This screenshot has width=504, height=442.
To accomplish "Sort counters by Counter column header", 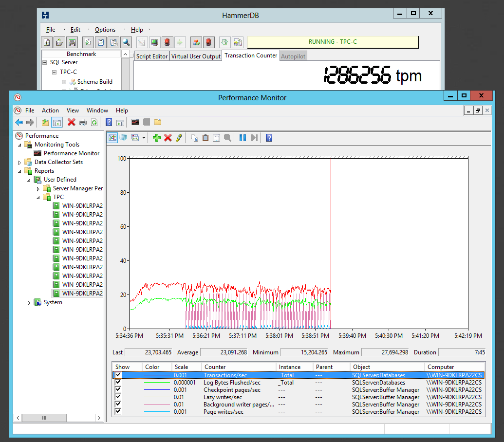I will tap(239, 367).
